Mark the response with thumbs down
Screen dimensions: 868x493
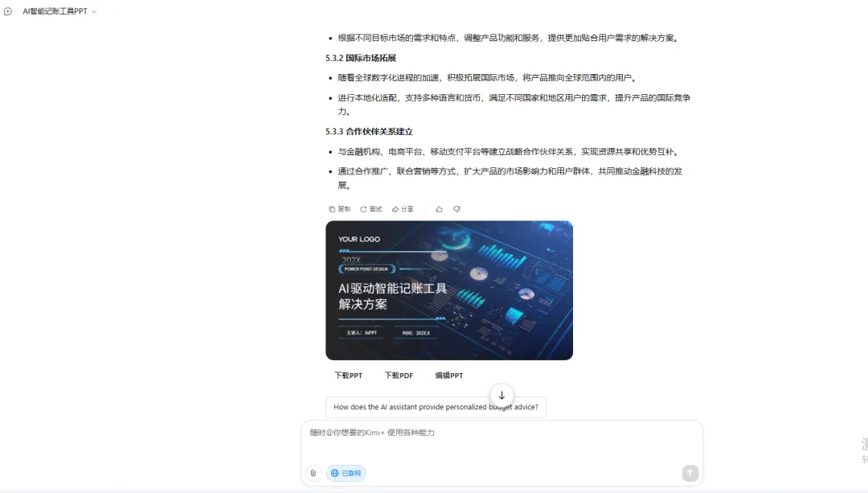[457, 209]
